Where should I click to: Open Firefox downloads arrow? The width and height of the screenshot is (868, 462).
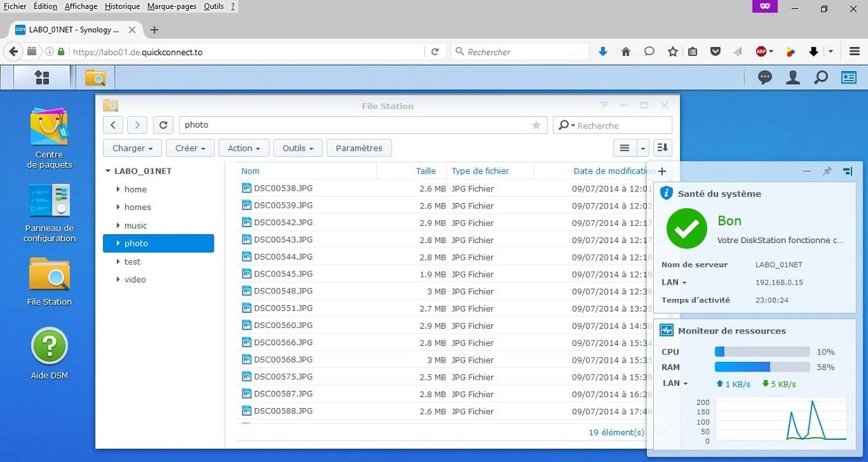(603, 52)
